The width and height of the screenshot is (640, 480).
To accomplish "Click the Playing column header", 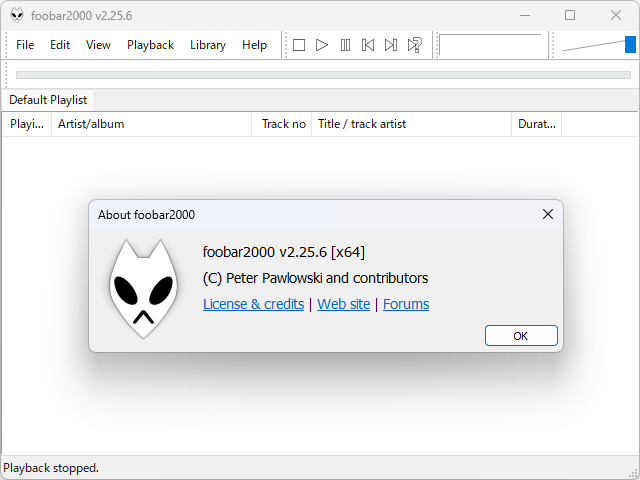I will point(27,124).
